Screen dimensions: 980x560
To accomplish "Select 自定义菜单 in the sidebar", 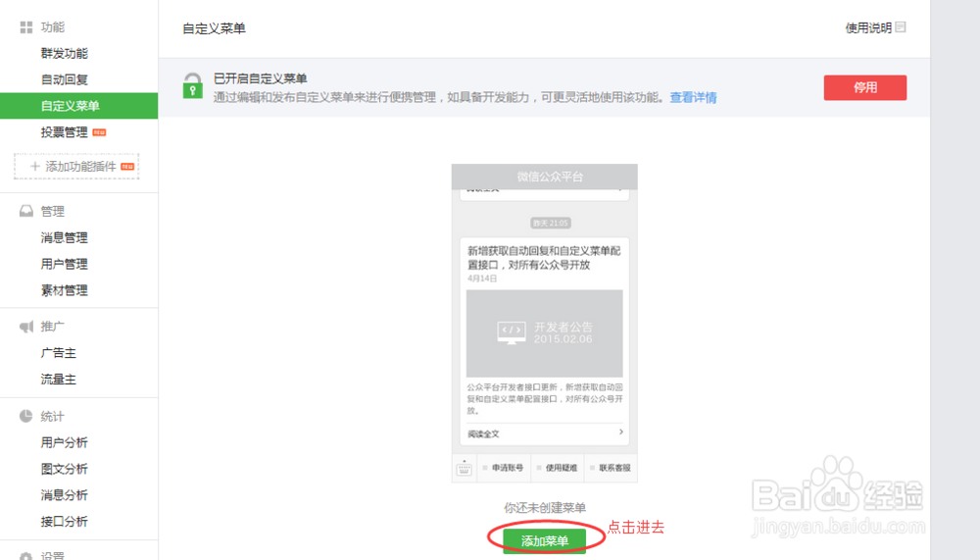I will click(x=78, y=106).
